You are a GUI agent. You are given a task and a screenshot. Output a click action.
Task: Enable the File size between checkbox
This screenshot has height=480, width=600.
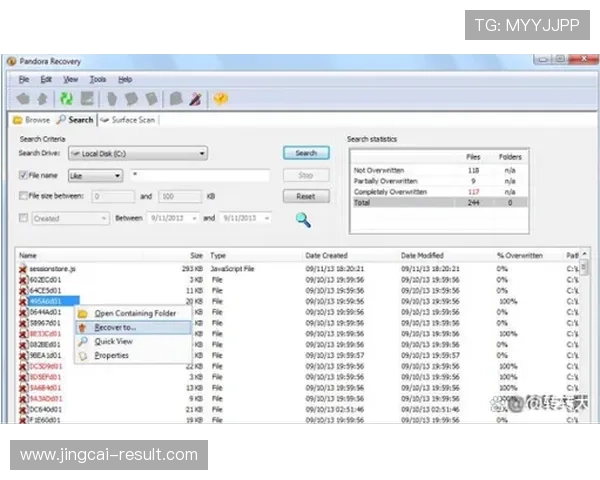tap(23, 196)
